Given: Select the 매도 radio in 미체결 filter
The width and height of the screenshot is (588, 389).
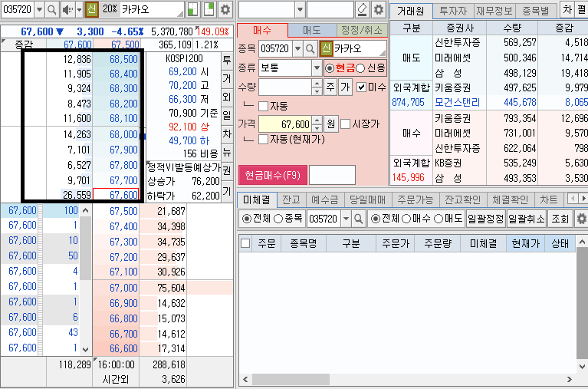Looking at the screenshot, I should (439, 219).
